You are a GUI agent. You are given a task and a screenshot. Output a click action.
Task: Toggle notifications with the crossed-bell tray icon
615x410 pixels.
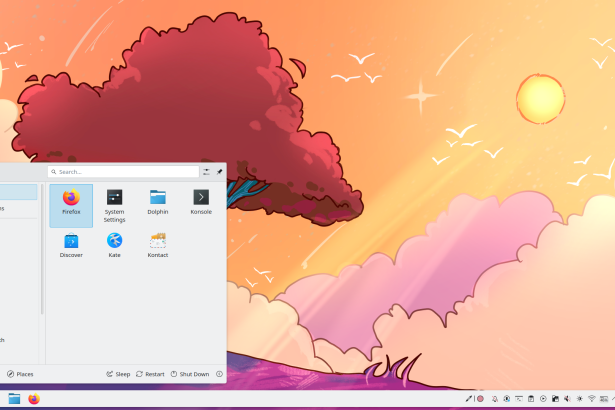(x=493, y=399)
